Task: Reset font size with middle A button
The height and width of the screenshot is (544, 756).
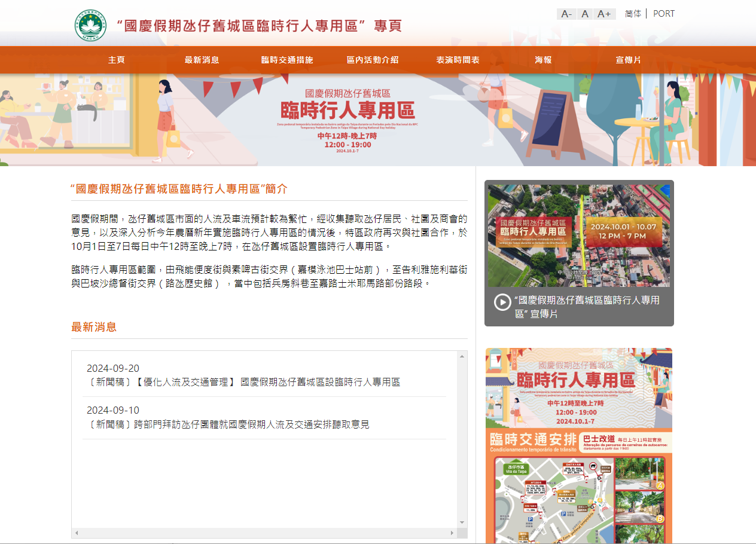Action: coord(586,14)
